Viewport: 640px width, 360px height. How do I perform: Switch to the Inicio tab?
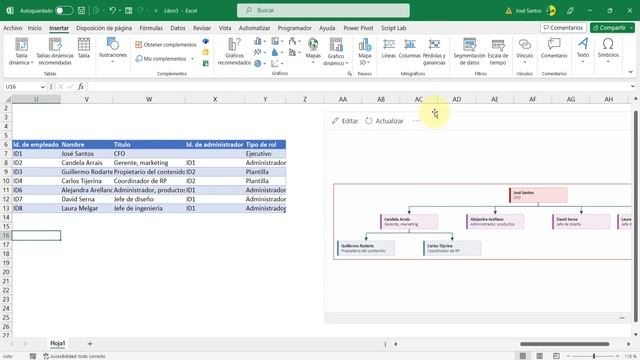35,28
